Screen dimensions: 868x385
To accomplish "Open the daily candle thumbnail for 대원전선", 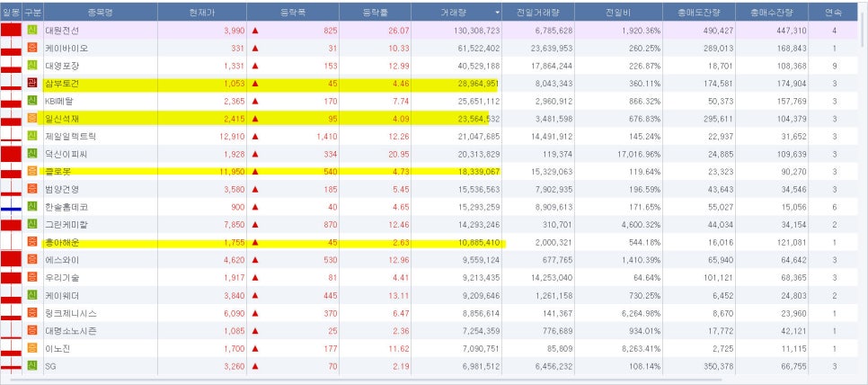I will [x=11, y=30].
